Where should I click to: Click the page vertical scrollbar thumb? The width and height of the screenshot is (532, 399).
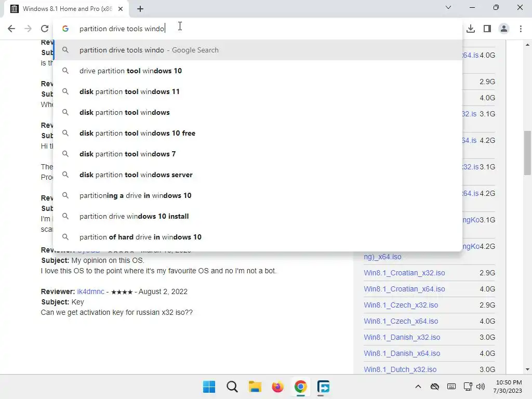(527, 153)
